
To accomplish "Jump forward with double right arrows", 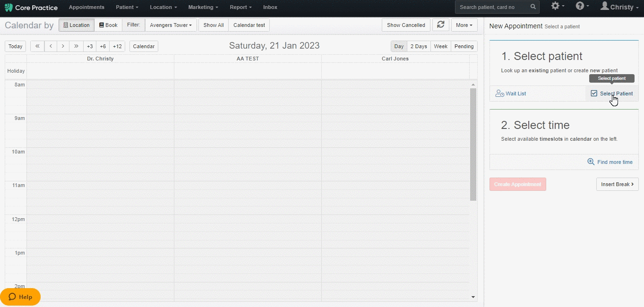I will (x=76, y=46).
